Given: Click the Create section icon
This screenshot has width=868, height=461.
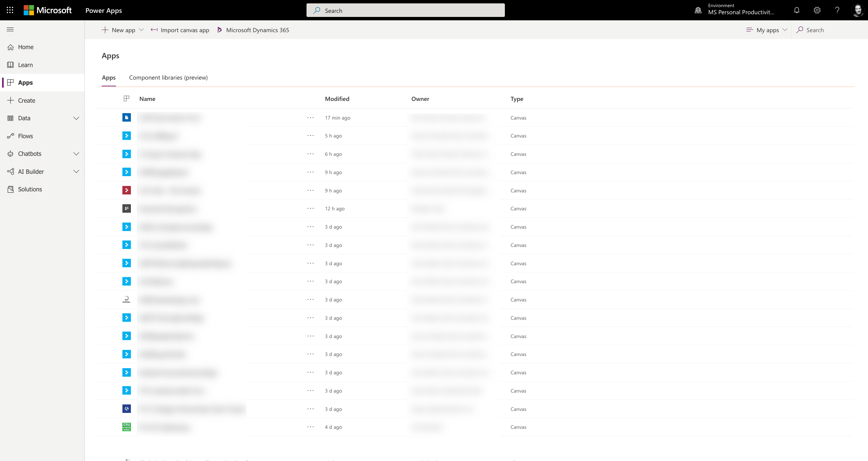Looking at the screenshot, I should coord(10,100).
